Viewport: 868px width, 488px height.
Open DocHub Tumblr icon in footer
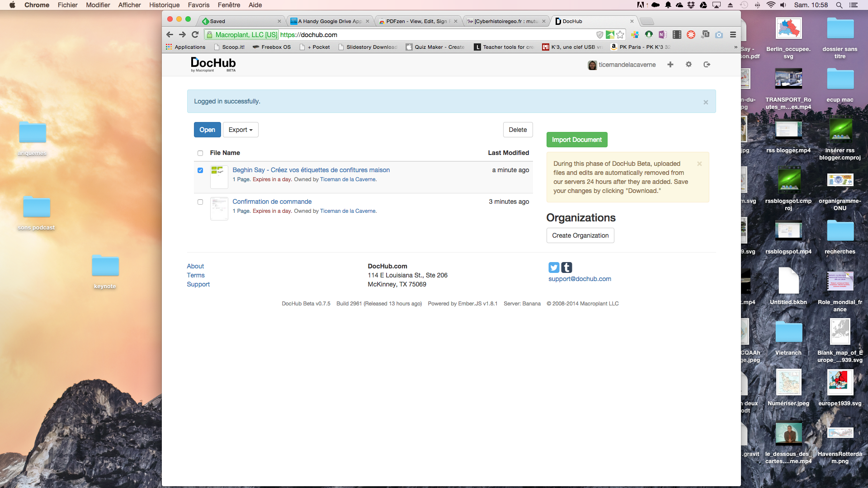tap(566, 267)
